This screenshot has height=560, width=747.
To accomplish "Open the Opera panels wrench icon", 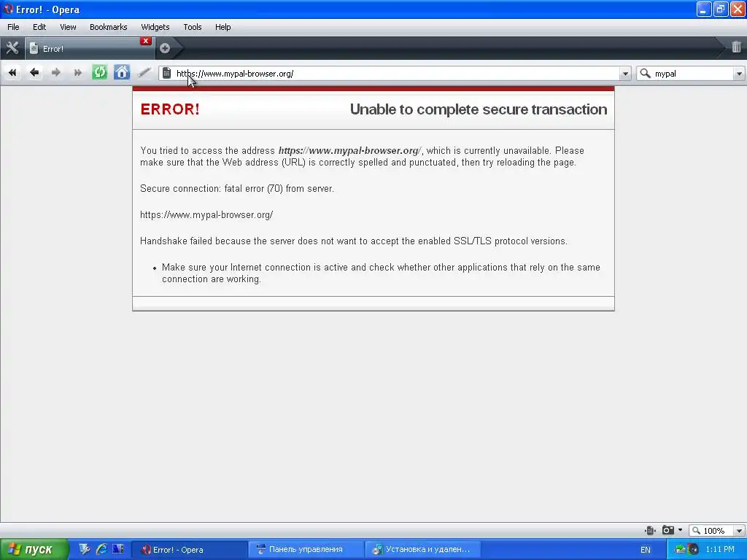I will [12, 47].
